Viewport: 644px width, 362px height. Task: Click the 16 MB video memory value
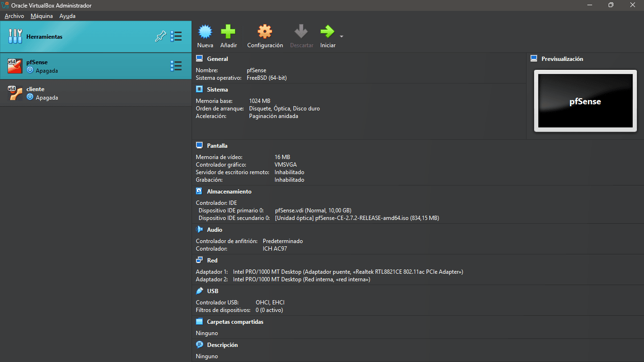(282, 157)
